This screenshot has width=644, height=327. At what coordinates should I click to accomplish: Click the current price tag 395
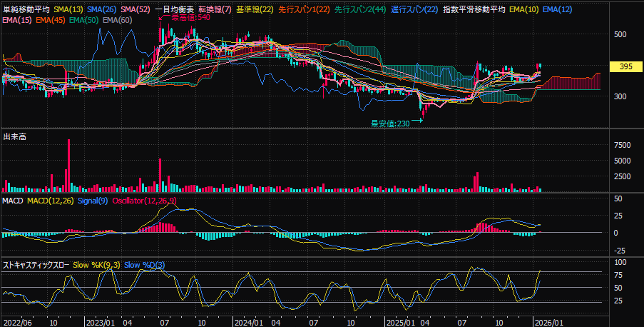tap(626, 66)
